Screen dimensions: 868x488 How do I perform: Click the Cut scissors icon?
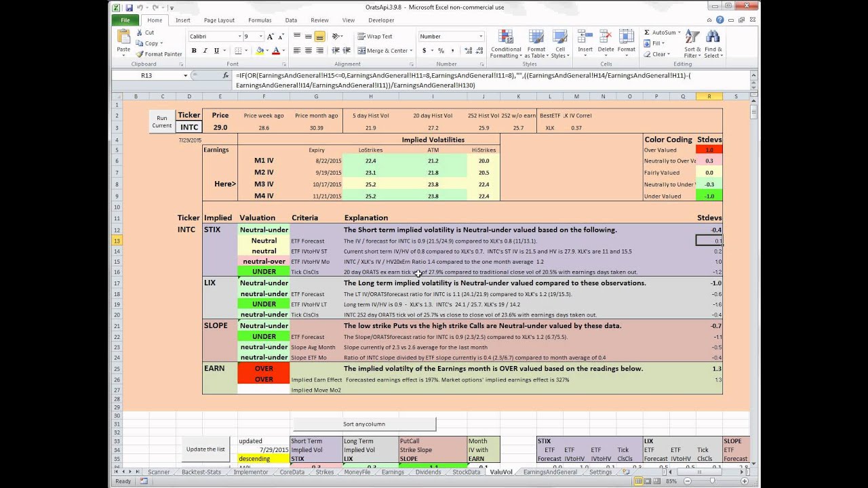140,33
